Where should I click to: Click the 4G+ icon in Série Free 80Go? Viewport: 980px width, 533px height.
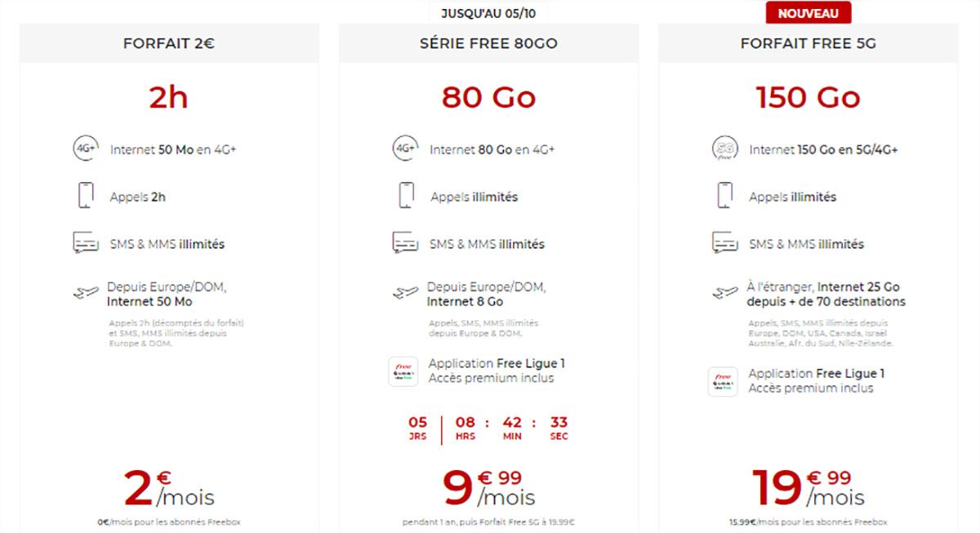(405, 149)
